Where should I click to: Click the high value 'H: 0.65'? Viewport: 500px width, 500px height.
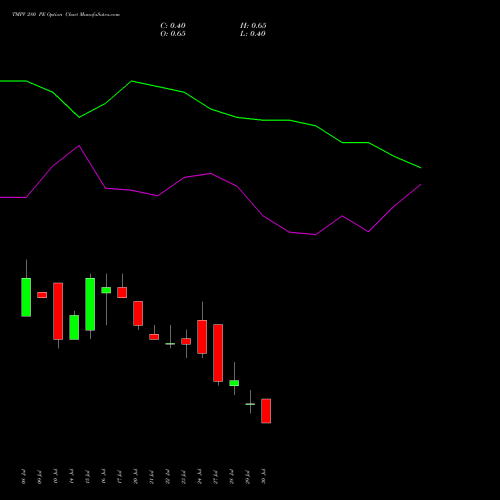coord(253,26)
